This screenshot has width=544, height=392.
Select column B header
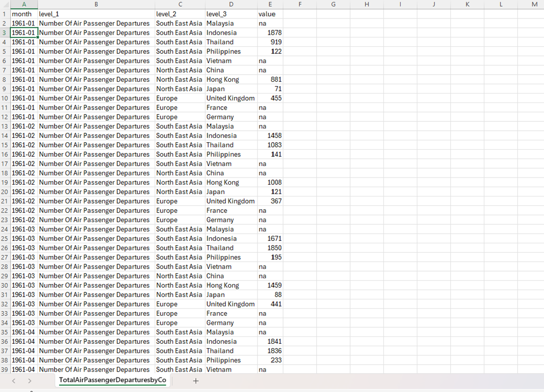pos(96,4)
